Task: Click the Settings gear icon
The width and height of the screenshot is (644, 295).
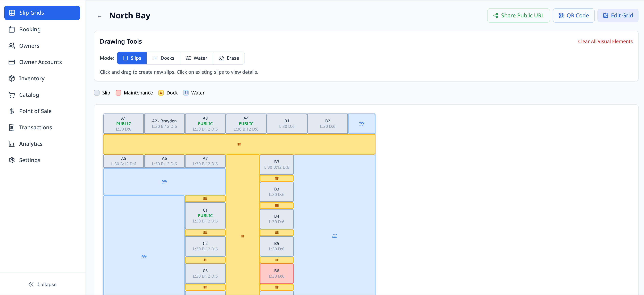Action: pyautogui.click(x=12, y=160)
